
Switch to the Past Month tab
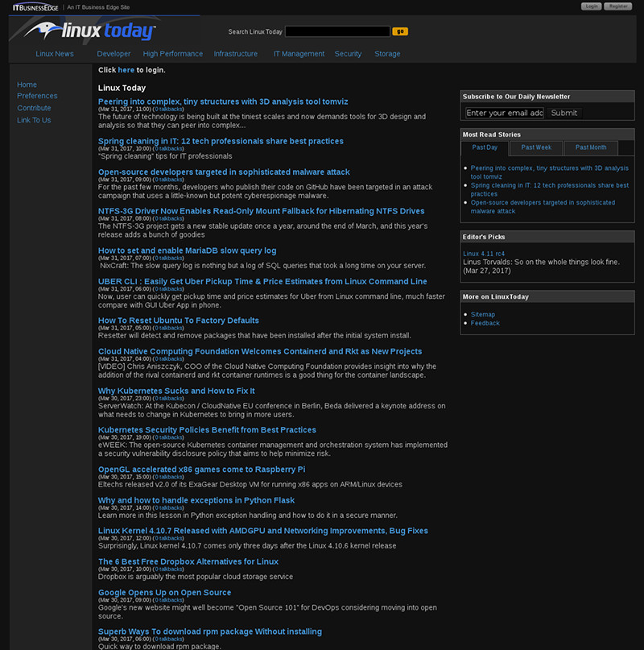(591, 147)
